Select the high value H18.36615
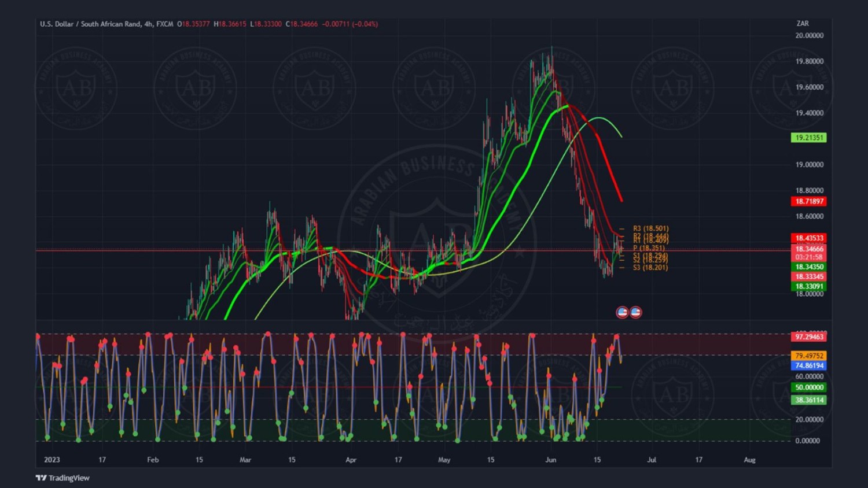The image size is (868, 488). (230, 24)
